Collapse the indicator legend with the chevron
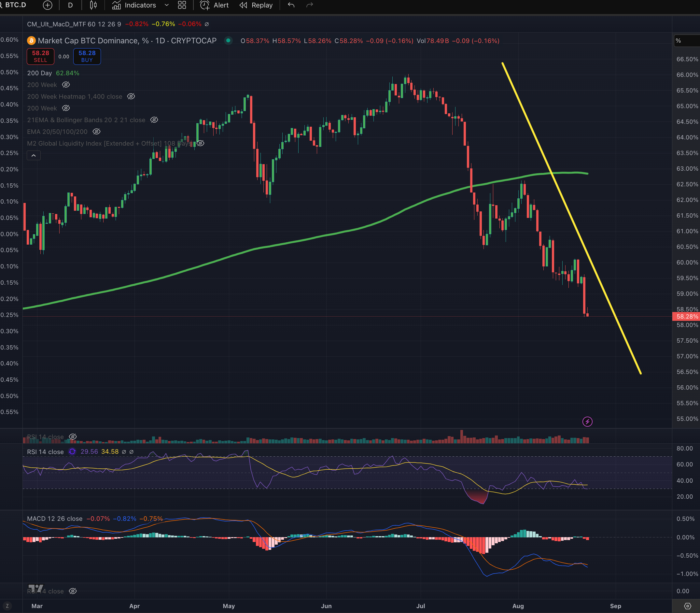The image size is (700, 613). coord(34,156)
